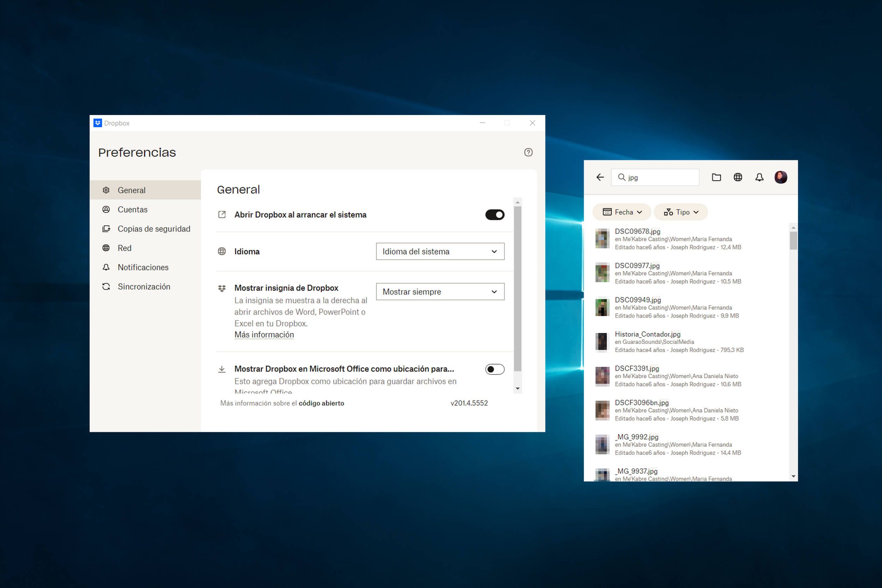Open the DSC09678.jpg thumbnail

click(x=602, y=238)
